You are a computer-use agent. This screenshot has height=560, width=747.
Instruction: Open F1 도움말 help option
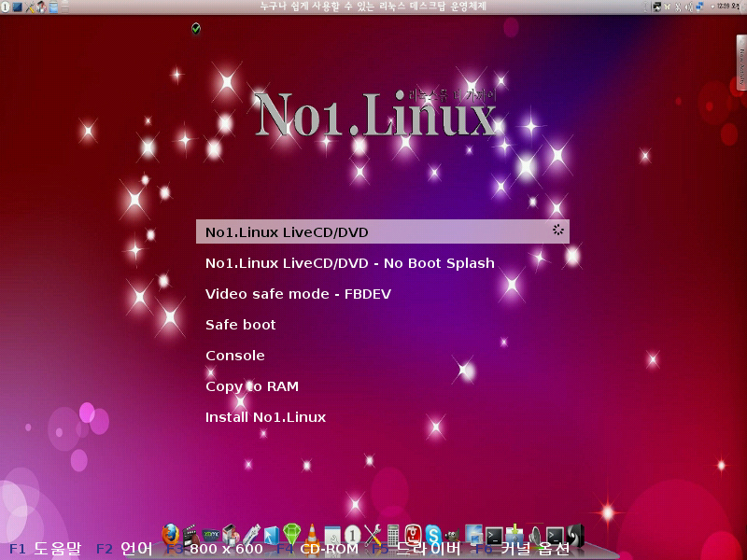(45, 549)
